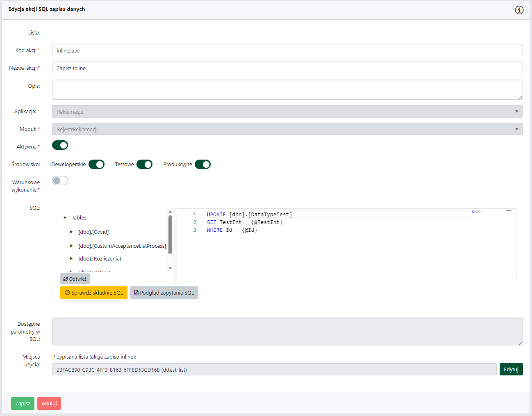Open the Moduł dropdown
Image resolution: width=532 pixels, height=416 pixels.
pyautogui.click(x=287, y=129)
